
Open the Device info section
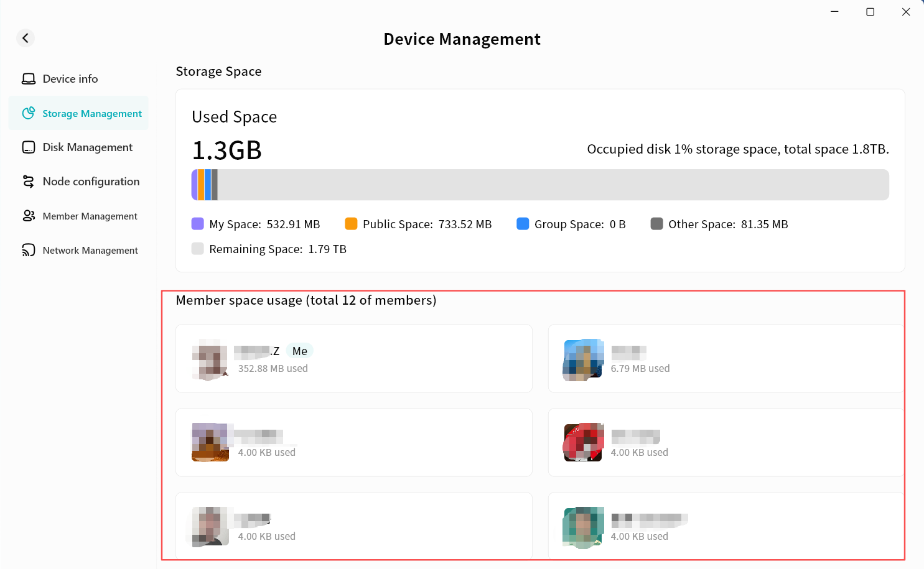tap(70, 79)
